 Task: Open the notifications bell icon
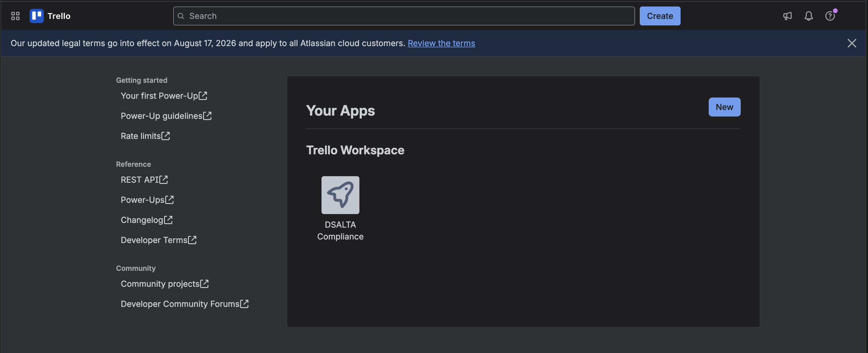pos(808,16)
